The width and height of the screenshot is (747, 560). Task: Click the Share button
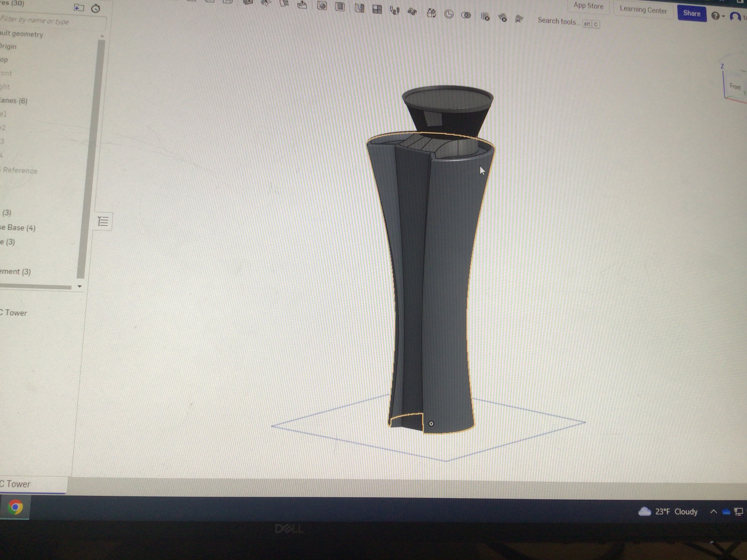point(692,13)
